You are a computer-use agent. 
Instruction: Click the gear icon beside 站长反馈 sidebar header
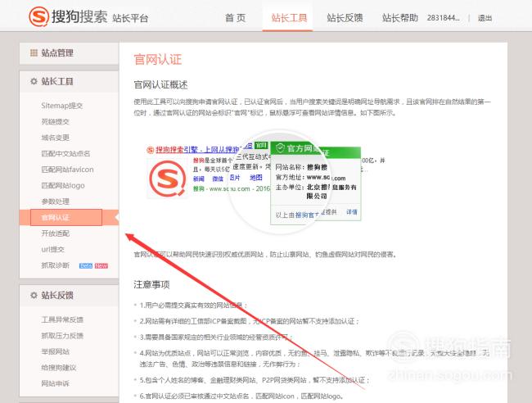pos(34,295)
